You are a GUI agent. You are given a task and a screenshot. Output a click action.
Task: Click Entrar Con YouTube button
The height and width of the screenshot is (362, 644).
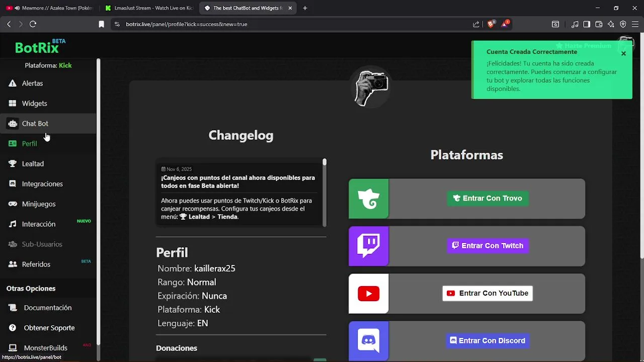pos(488,293)
